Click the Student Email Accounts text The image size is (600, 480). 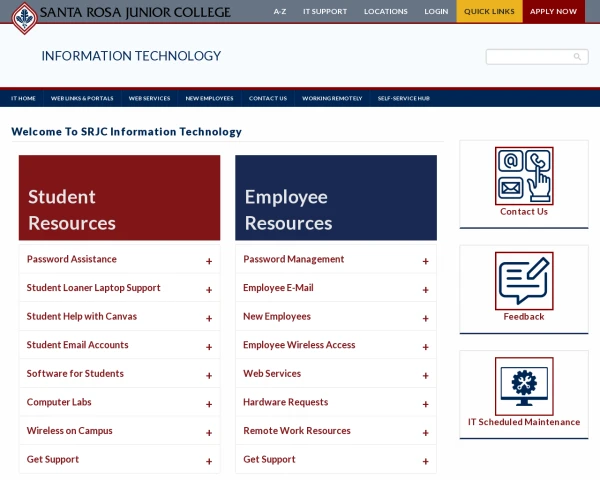(77, 345)
